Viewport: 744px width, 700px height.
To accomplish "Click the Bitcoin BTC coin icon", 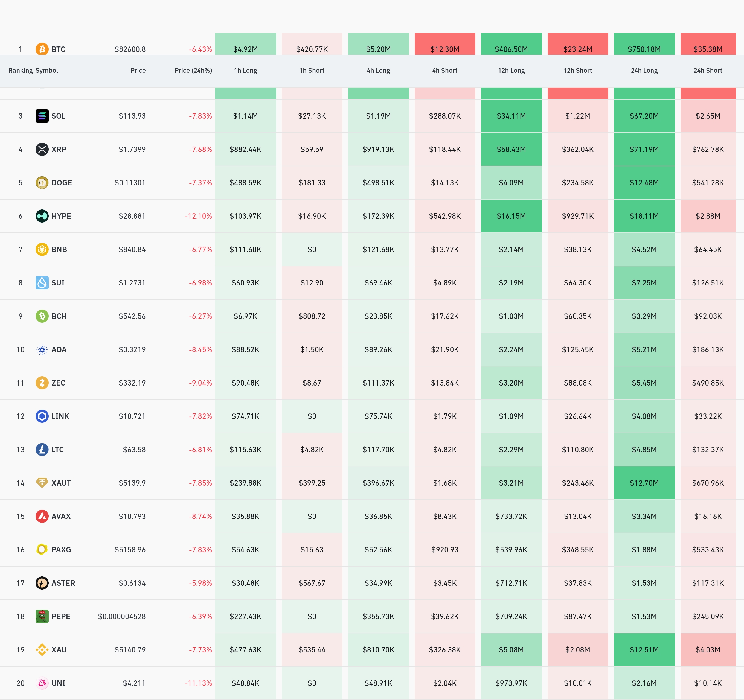I will (42, 49).
